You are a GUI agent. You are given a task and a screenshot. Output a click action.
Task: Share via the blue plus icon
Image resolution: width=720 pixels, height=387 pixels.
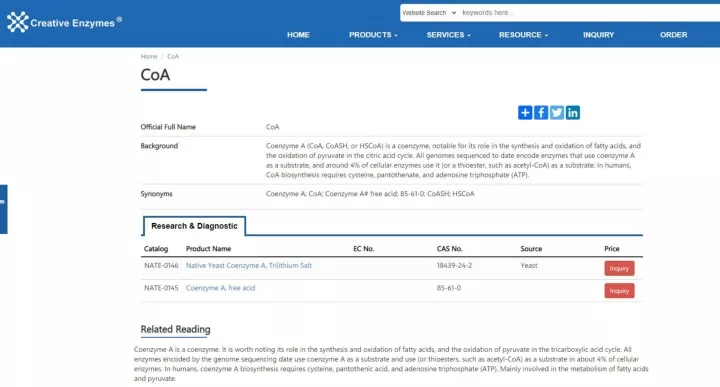click(525, 112)
